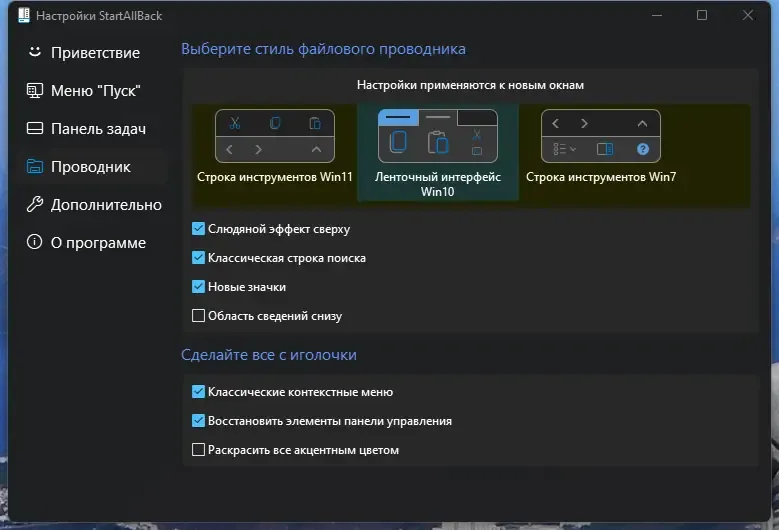
Task: Click the monitor icon beside Меню "Пуск"
Action: tap(34, 90)
